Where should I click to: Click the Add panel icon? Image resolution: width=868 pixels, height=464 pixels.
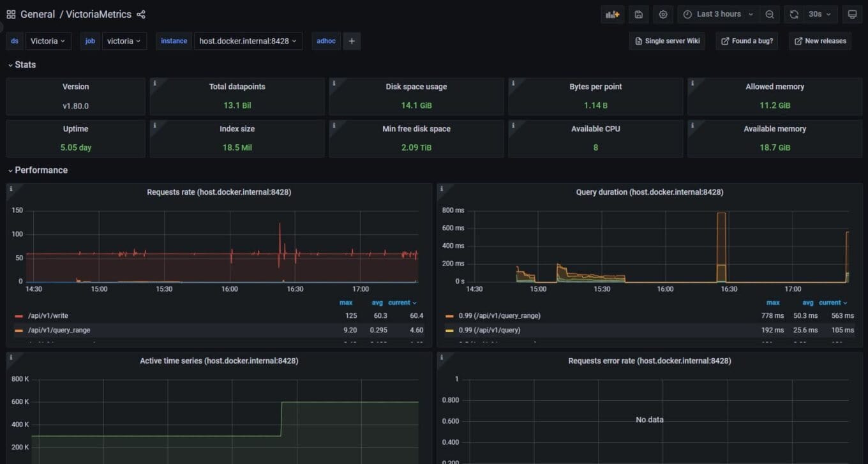click(x=612, y=14)
